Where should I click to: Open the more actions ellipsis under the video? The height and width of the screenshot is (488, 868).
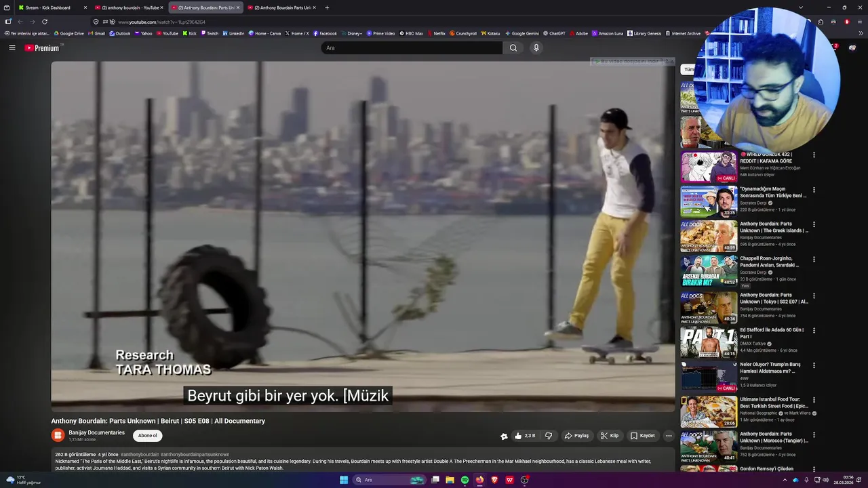coord(669,436)
